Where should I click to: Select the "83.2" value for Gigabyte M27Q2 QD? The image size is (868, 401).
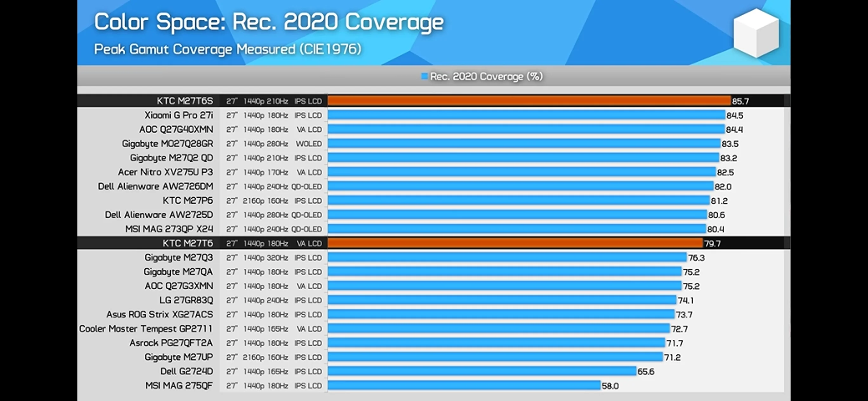(x=728, y=158)
